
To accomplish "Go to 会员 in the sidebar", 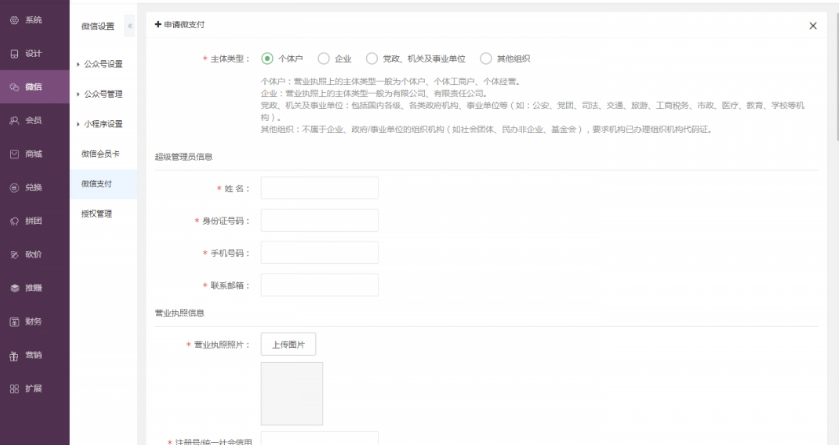I will (x=27, y=120).
